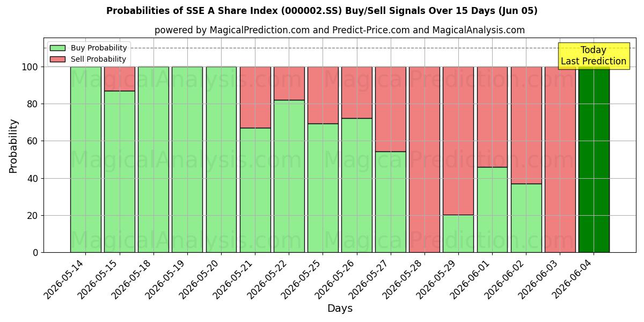Click the x-axis date label 2026-05-19

click(166, 278)
